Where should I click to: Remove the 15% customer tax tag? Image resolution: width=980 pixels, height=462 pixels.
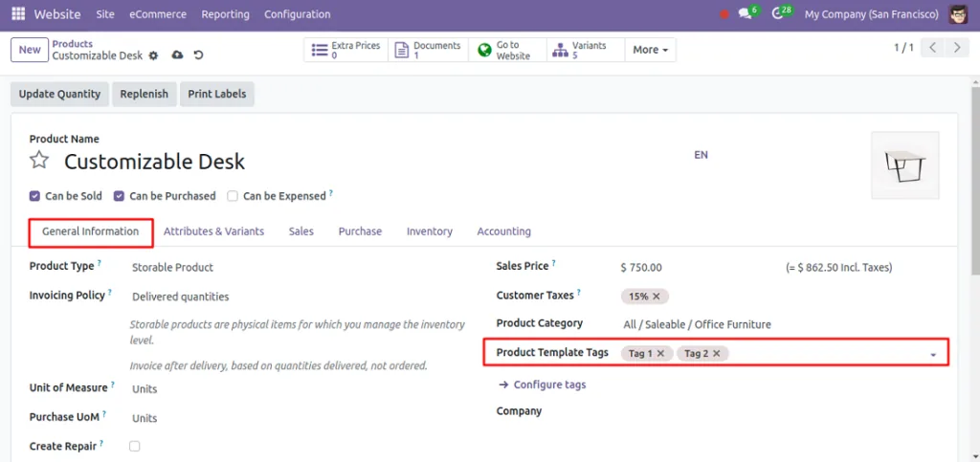657,297
